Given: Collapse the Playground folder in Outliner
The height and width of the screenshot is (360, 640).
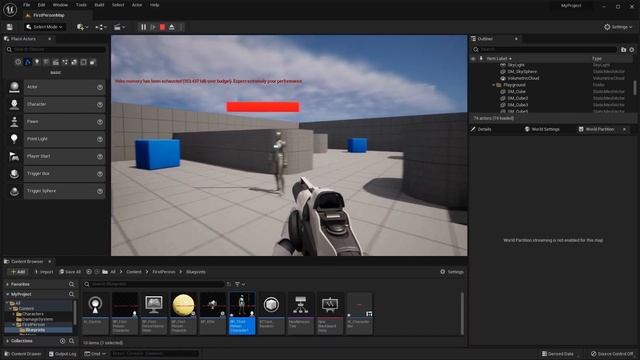Looking at the screenshot, I should [493, 85].
